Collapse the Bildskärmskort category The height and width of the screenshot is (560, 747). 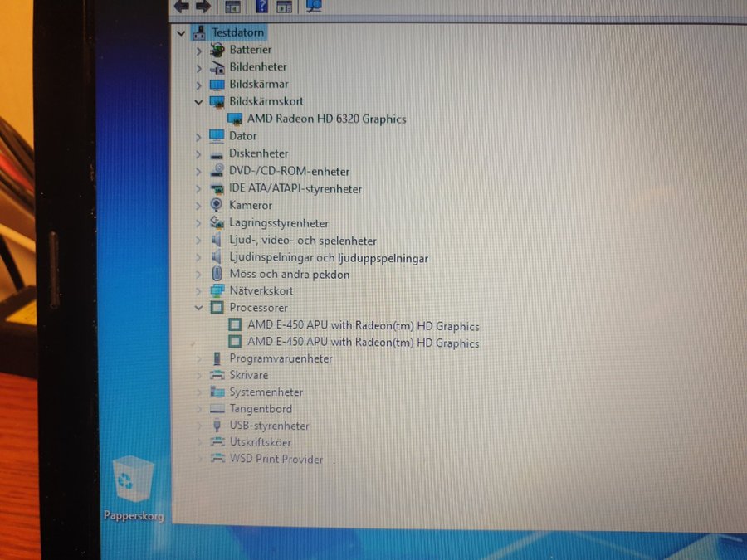pos(198,102)
